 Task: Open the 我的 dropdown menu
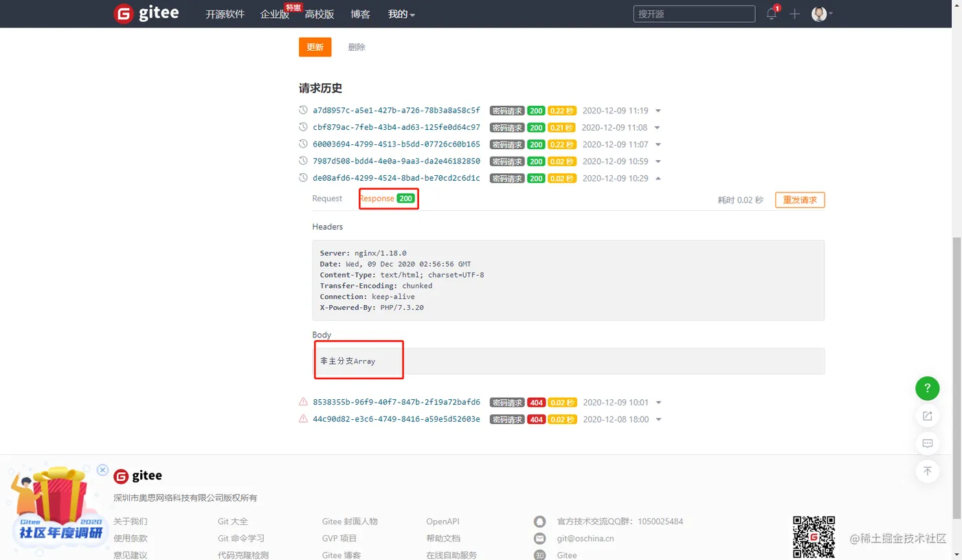[x=401, y=14]
